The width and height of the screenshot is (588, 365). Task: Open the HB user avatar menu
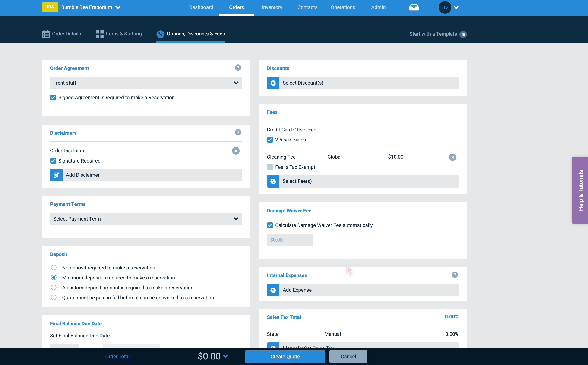(445, 7)
